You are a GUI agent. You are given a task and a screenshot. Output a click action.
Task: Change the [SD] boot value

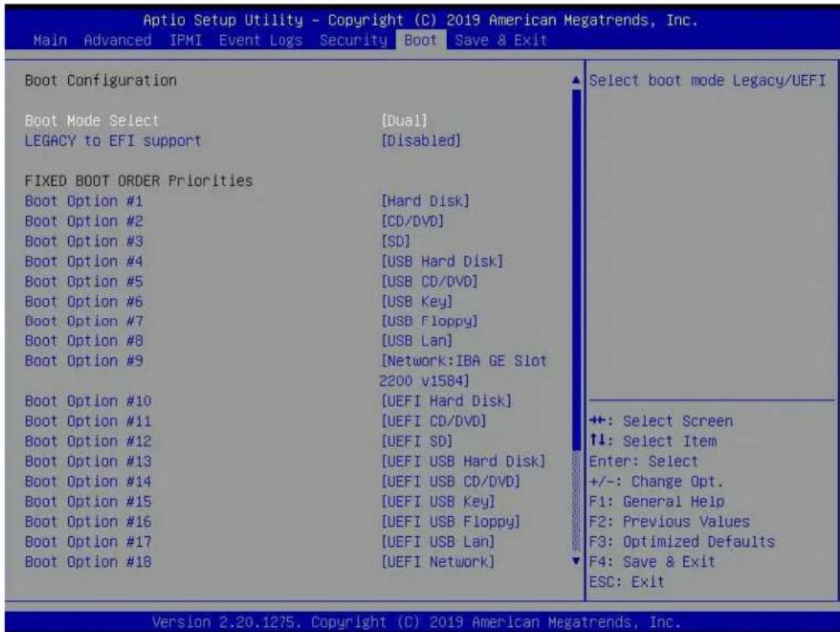395,241
